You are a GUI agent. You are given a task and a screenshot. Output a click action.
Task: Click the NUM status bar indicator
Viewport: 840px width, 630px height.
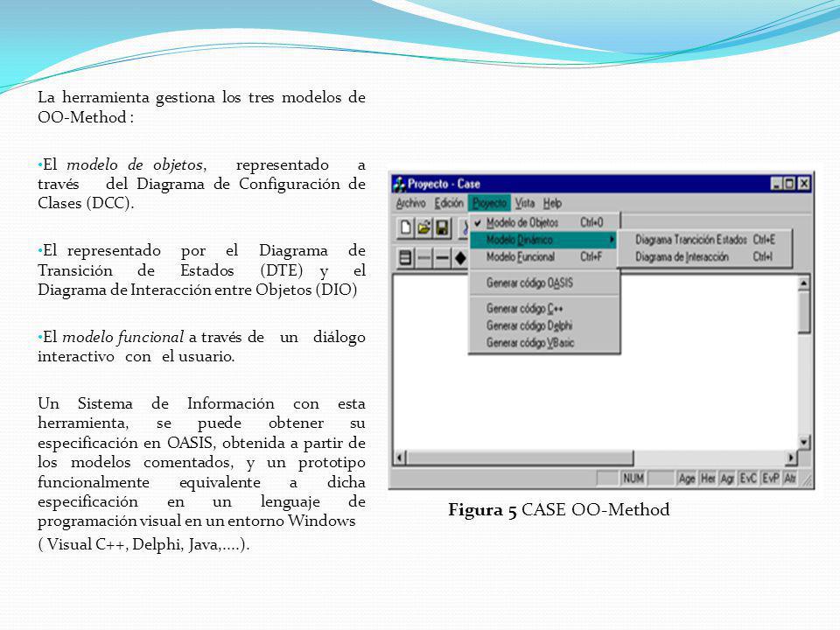633,478
